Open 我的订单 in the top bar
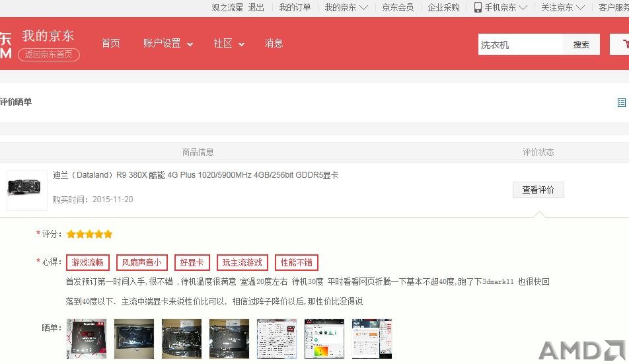Viewport: 629px width, 364px height. (295, 8)
